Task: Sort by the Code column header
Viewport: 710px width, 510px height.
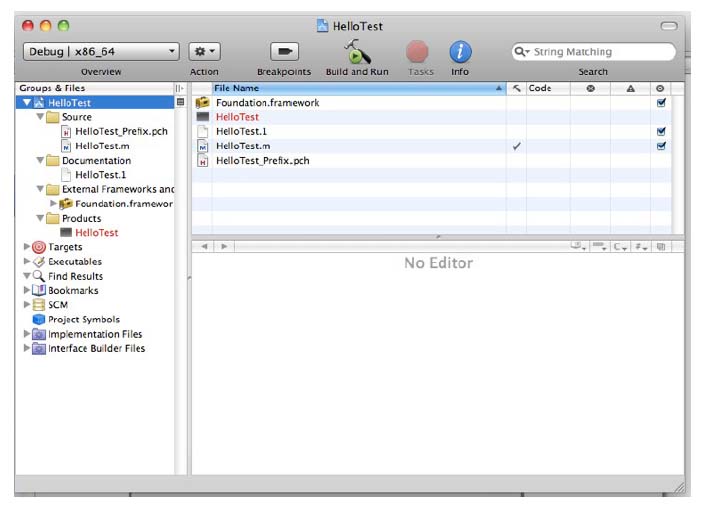Action: click(548, 88)
